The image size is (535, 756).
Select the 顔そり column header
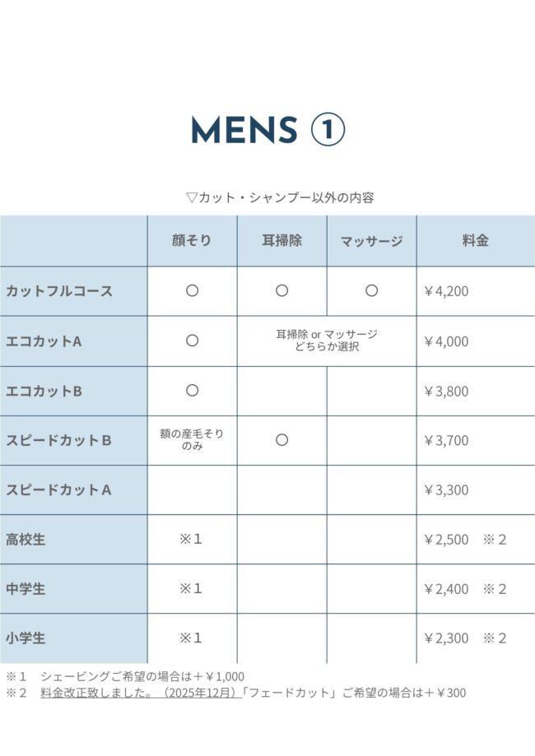pyautogui.click(x=192, y=240)
